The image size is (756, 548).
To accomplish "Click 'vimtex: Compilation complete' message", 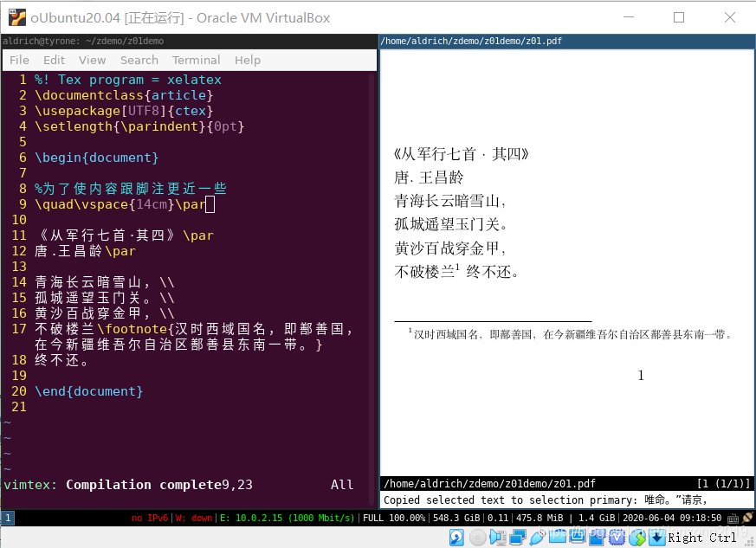I will pos(112,485).
